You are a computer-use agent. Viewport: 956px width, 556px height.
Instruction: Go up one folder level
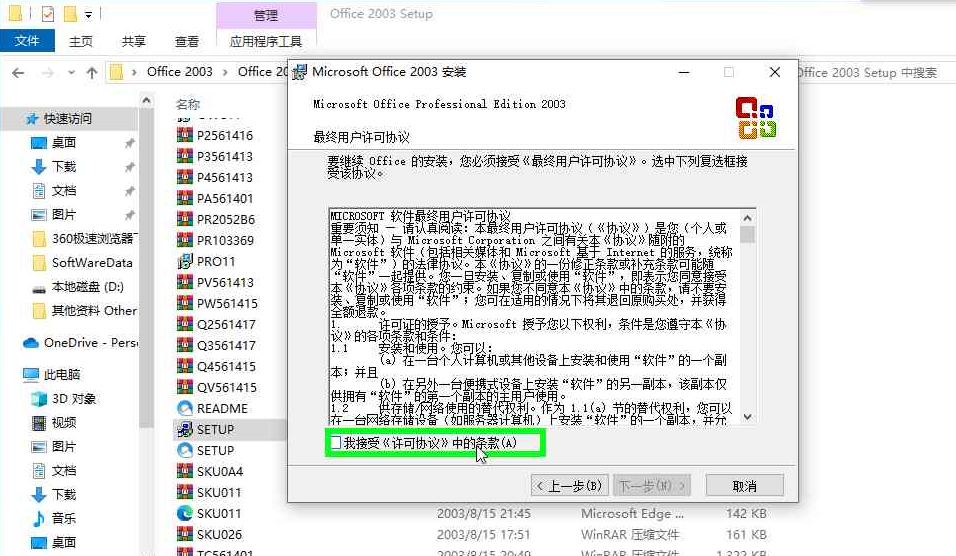[x=91, y=73]
